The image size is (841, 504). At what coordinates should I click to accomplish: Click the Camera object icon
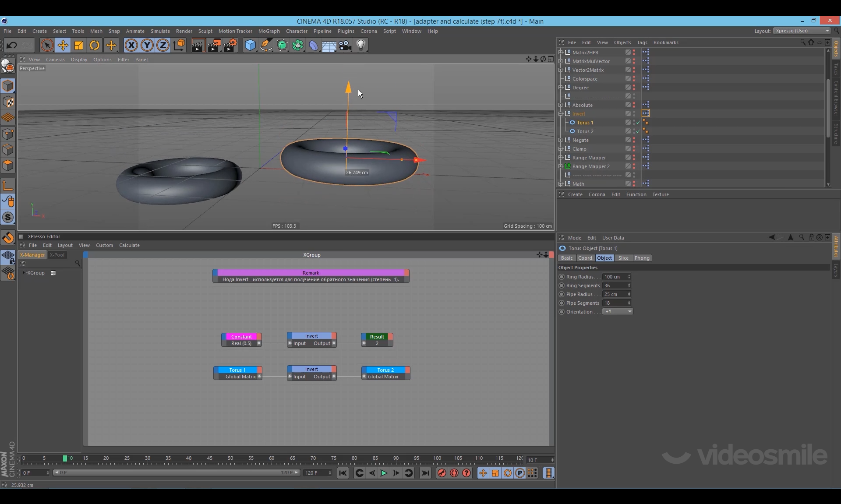[345, 45]
